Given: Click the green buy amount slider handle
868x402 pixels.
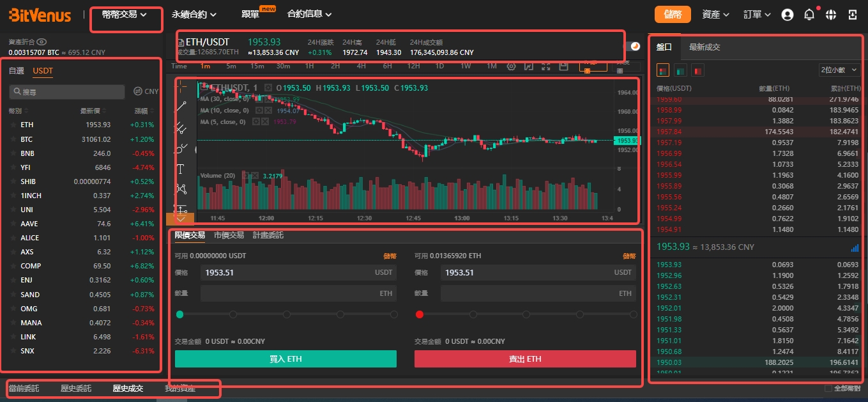Looking at the screenshot, I should coord(179,314).
